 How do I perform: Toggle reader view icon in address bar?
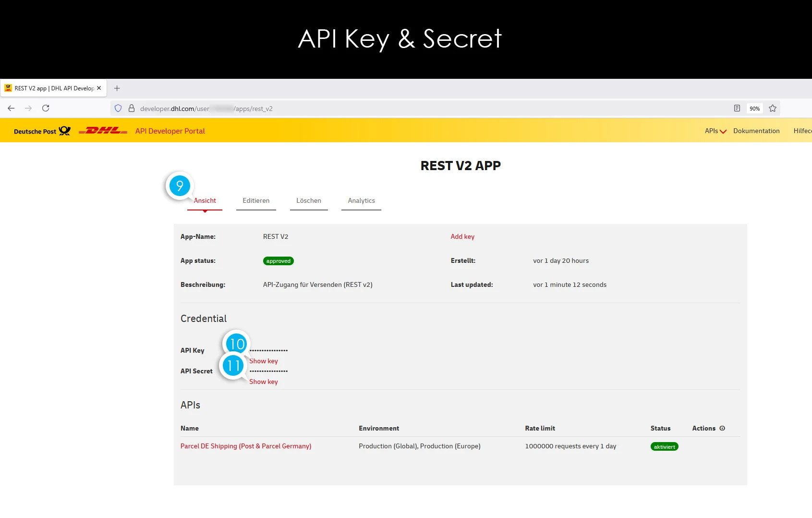[x=737, y=109]
